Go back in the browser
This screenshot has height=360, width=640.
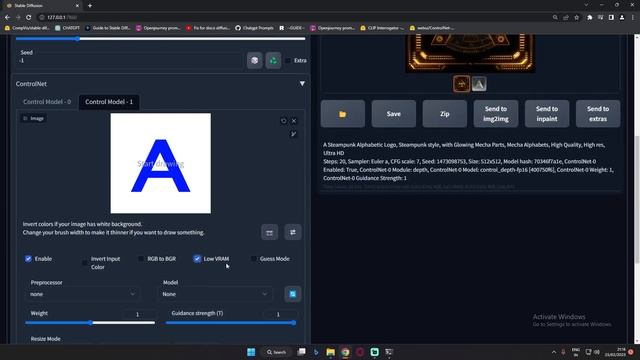click(7, 18)
